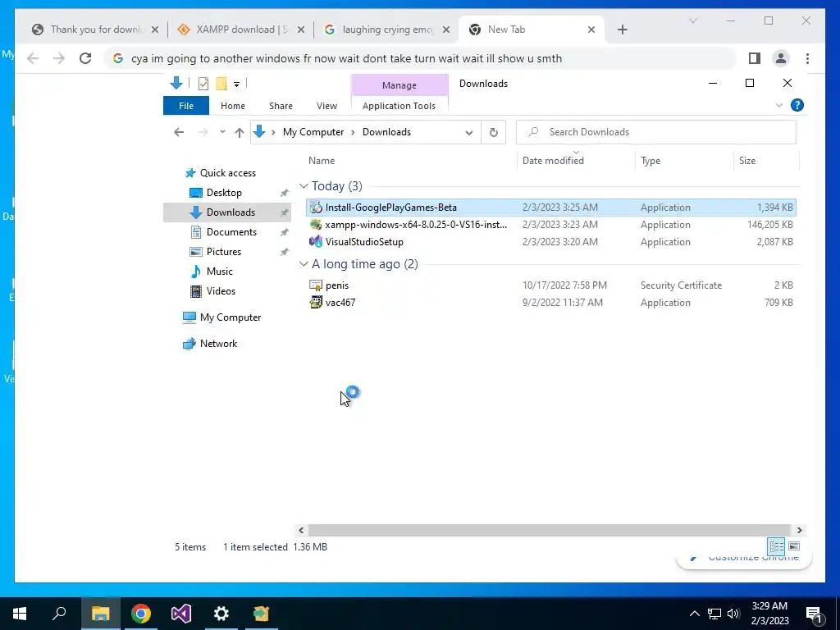Open Music in navigation pane

[x=220, y=272]
